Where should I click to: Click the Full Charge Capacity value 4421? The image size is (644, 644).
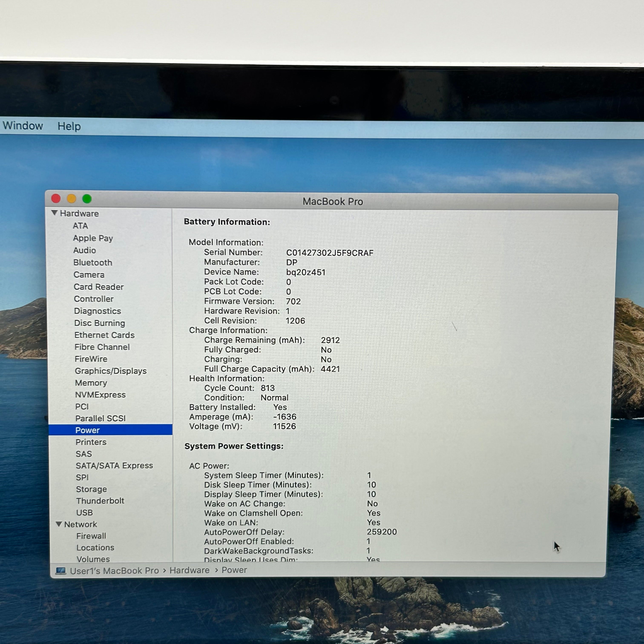click(x=330, y=369)
